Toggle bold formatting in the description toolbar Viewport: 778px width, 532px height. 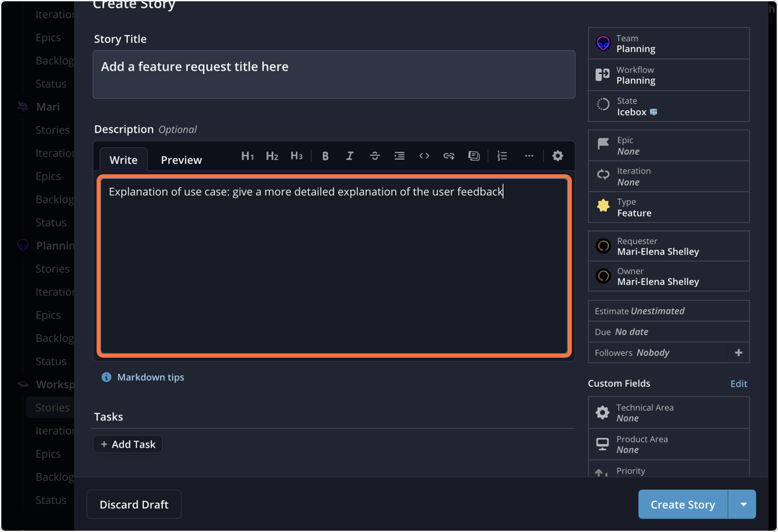coord(325,156)
